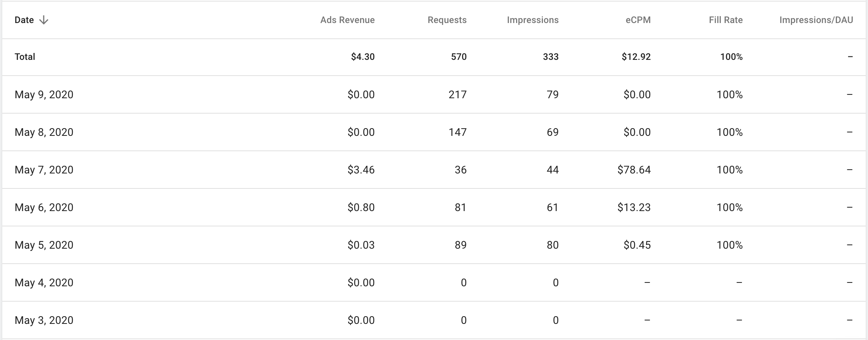Image resolution: width=868 pixels, height=340 pixels.
Task: Click the sort arrow next to Date
Action: point(44,20)
